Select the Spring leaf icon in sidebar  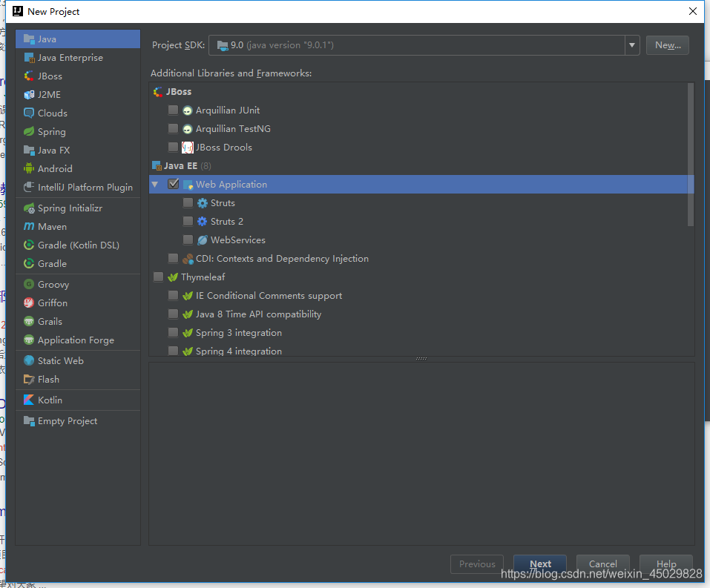coord(29,132)
